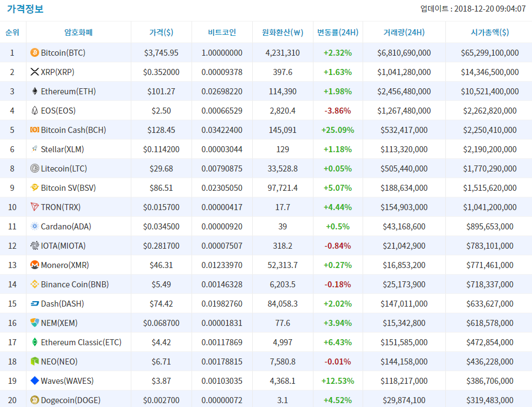Image resolution: width=532 pixels, height=407 pixels.
Task: Sort table by 순위 column header
Action: point(13,33)
